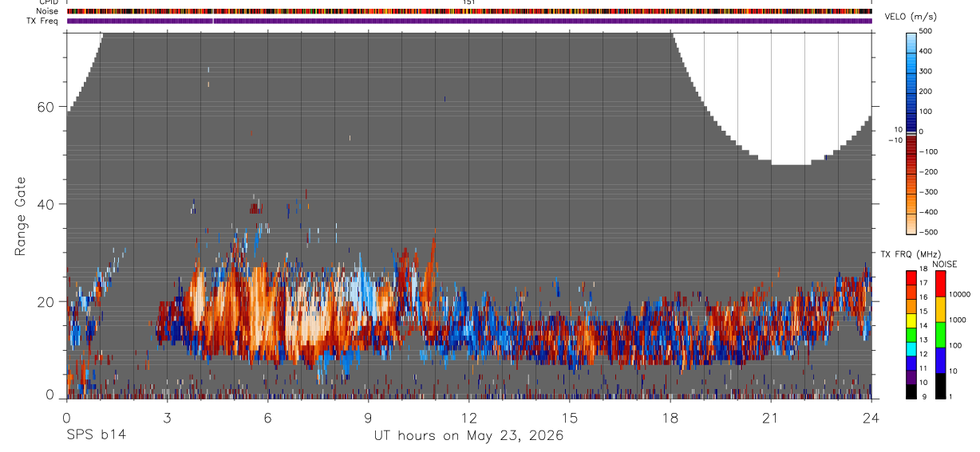Click the -10 label beside velocity scale

coord(895,140)
